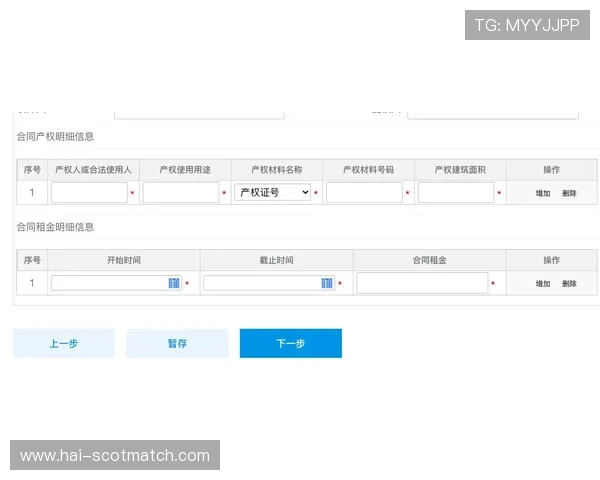Click the 产权人或合法使用人 input field
The image size is (600, 480).
coord(89,192)
